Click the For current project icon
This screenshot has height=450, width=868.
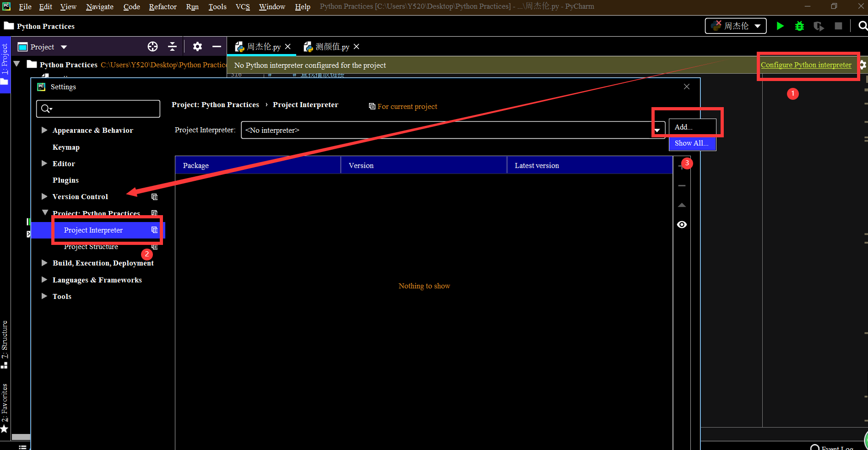tap(372, 106)
